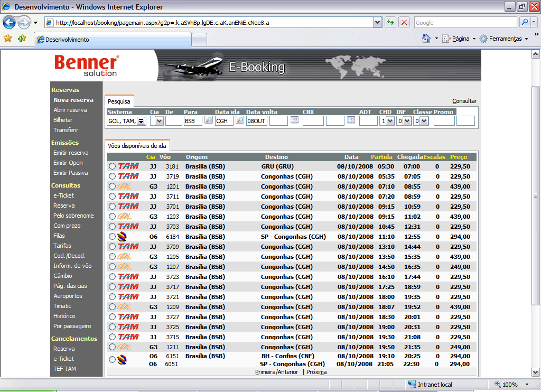The image size is (541, 392).
Task: Click the Primeira/Anterior pagination link
Action: click(276, 372)
